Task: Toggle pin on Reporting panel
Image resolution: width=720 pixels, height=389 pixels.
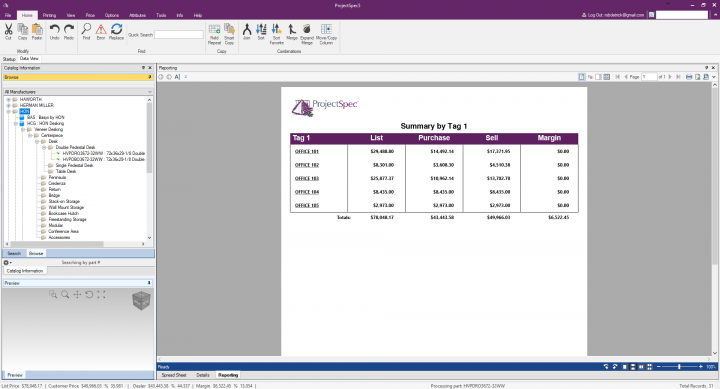Action: pos(707,68)
